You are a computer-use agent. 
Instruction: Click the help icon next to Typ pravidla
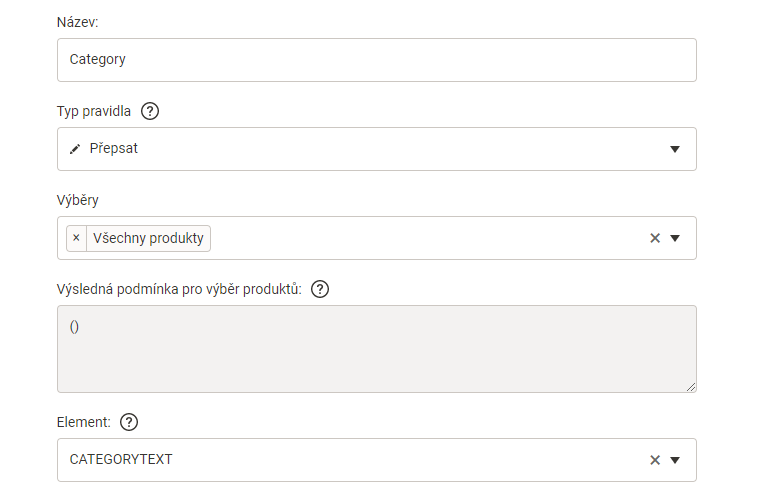[150, 111]
